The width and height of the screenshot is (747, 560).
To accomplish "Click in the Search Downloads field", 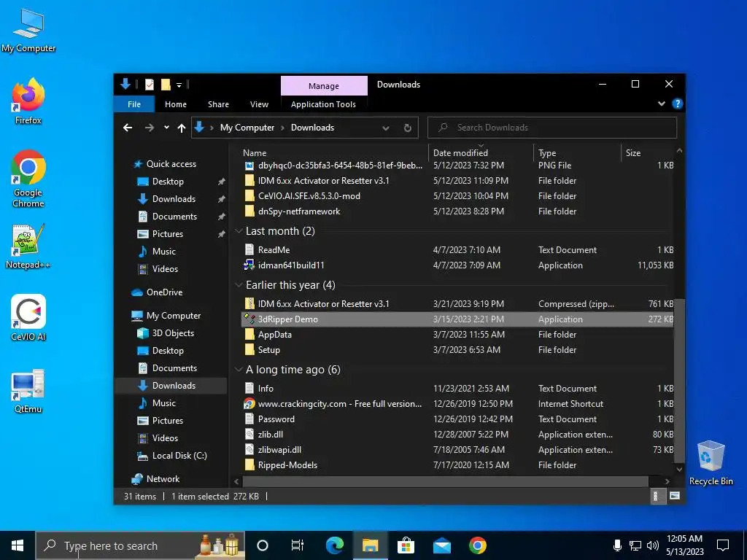I will pos(552,128).
